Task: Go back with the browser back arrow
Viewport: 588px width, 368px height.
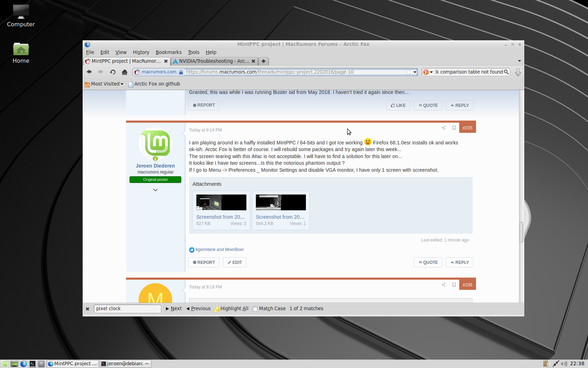Action: (x=89, y=72)
